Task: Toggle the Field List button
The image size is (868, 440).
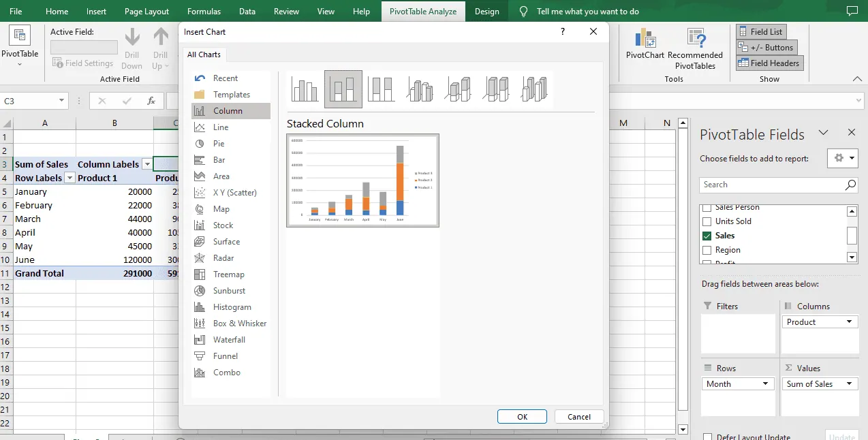Action: coord(761,32)
